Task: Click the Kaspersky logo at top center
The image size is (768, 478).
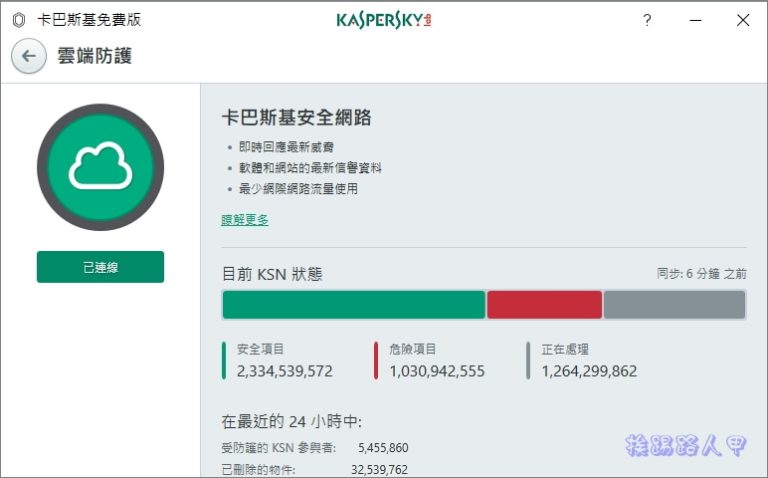Action: 384,20
